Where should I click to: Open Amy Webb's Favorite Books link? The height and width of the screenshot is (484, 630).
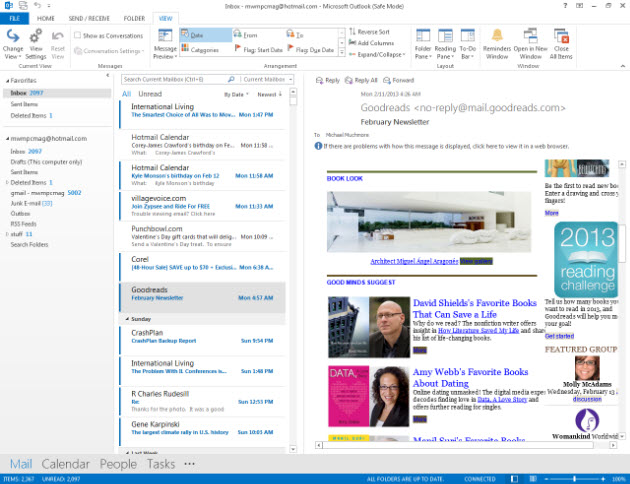pos(470,378)
